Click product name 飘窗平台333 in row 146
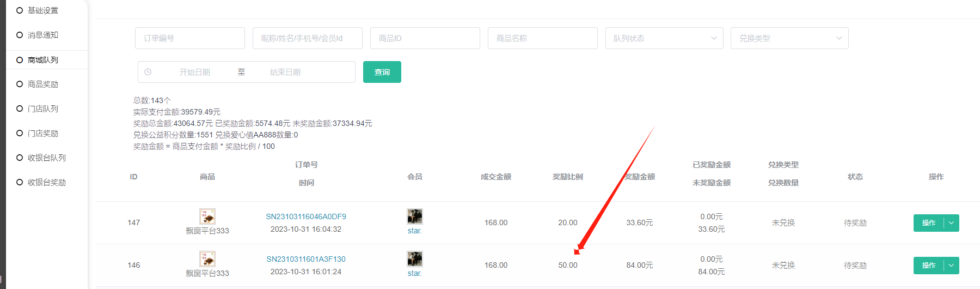Image resolution: width=980 pixels, height=289 pixels. pyautogui.click(x=207, y=273)
